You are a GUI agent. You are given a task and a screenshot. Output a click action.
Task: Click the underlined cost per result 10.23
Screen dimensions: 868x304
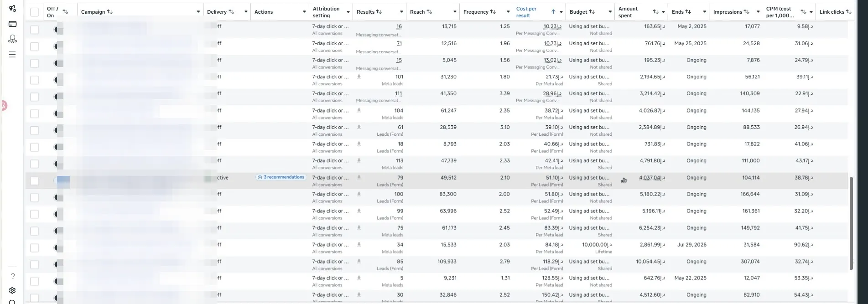(553, 26)
